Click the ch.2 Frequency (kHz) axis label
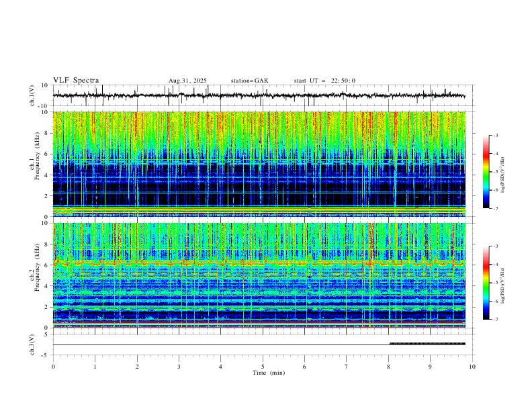Screen dimensions: 532x411 (x=35, y=267)
